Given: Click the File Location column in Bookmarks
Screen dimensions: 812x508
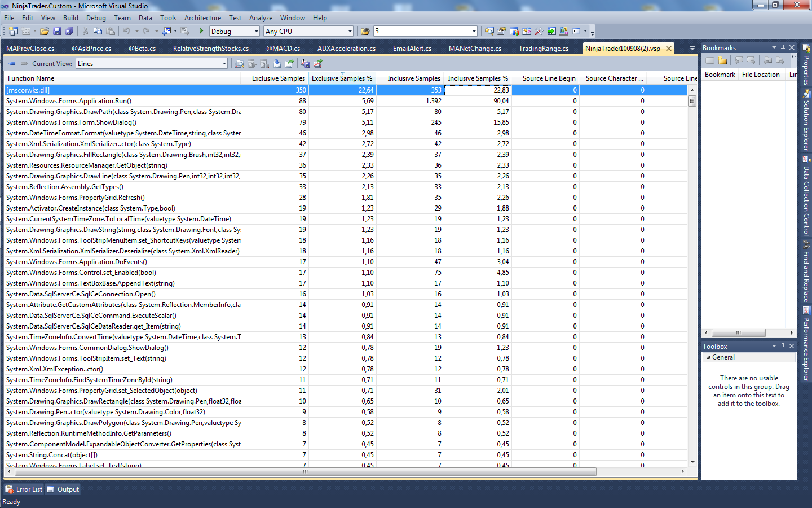Looking at the screenshot, I should pyautogui.click(x=761, y=75).
